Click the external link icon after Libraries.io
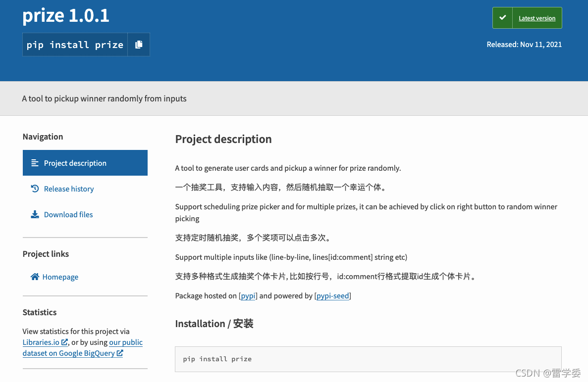 click(64, 342)
